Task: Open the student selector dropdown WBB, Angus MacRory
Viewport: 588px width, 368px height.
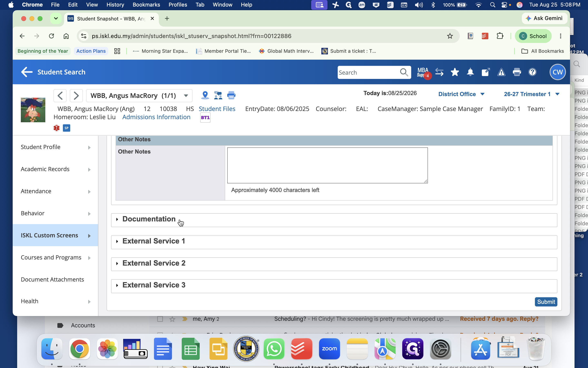Action: click(x=139, y=96)
